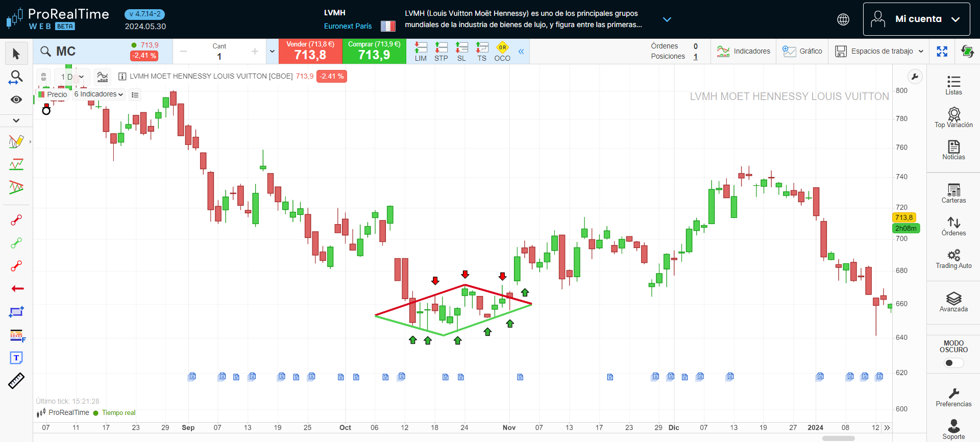Viewport: 980px width, 442px height.
Task: Click the horizontal chart scrollbar
Action: click(838, 438)
